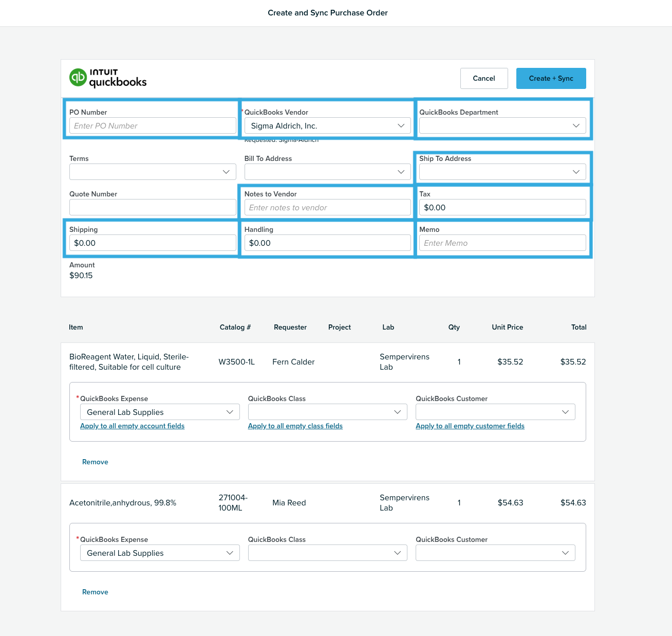This screenshot has height=636, width=672.
Task: Open QuickBooks Expense dropdown for Acetonitrile
Action: [x=160, y=553]
